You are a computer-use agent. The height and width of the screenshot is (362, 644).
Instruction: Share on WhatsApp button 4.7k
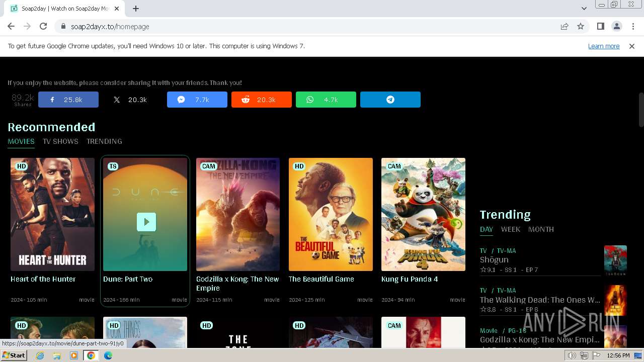tap(326, 100)
